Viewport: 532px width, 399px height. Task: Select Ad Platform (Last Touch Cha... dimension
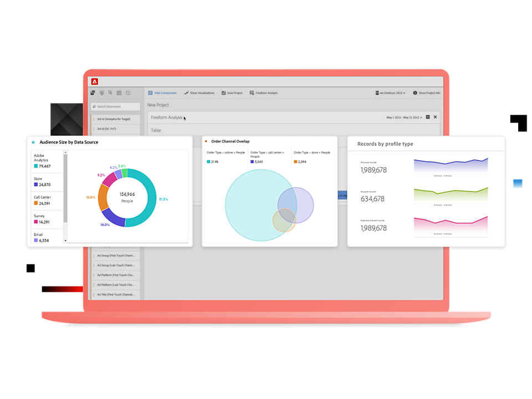pyautogui.click(x=116, y=285)
